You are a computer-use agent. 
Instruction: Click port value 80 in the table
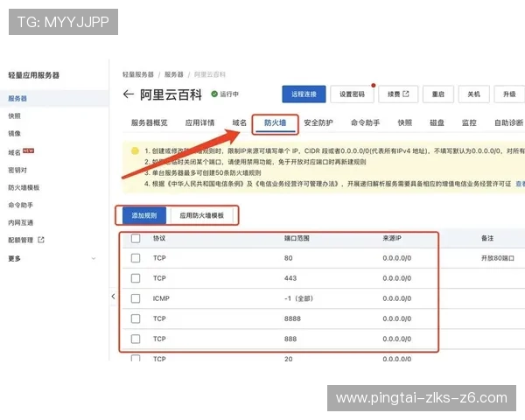coord(288,258)
